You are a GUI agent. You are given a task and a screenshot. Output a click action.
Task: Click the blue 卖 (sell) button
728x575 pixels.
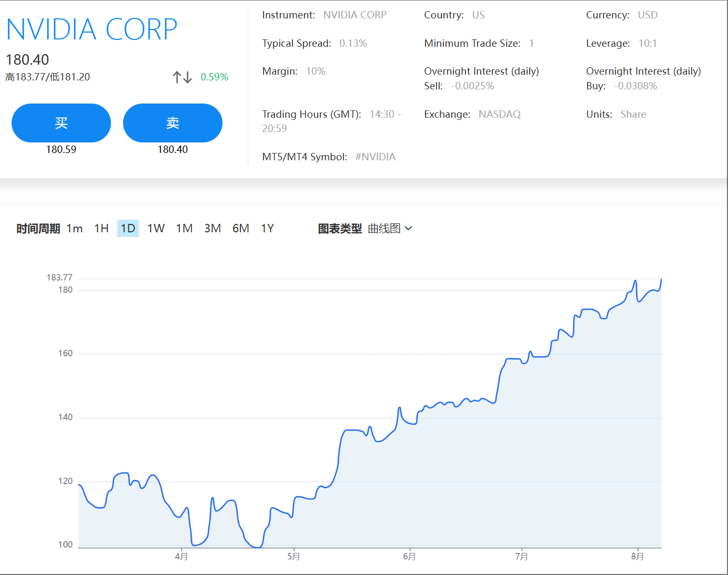173,123
